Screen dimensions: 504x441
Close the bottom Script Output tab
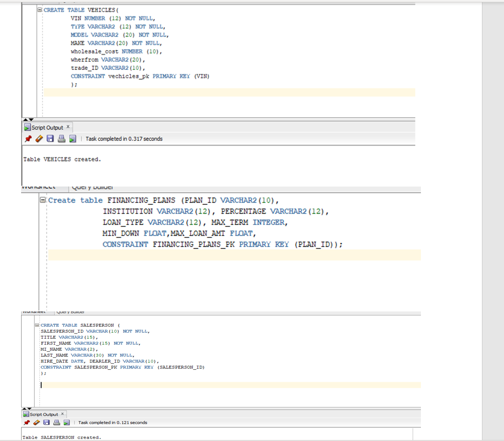tap(62, 414)
